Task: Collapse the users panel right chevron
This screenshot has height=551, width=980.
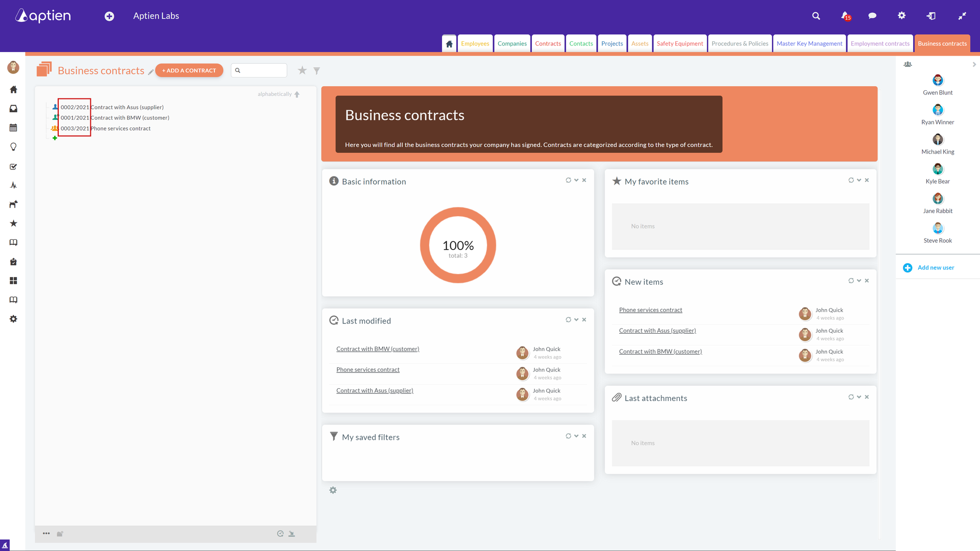Action: pos(974,64)
